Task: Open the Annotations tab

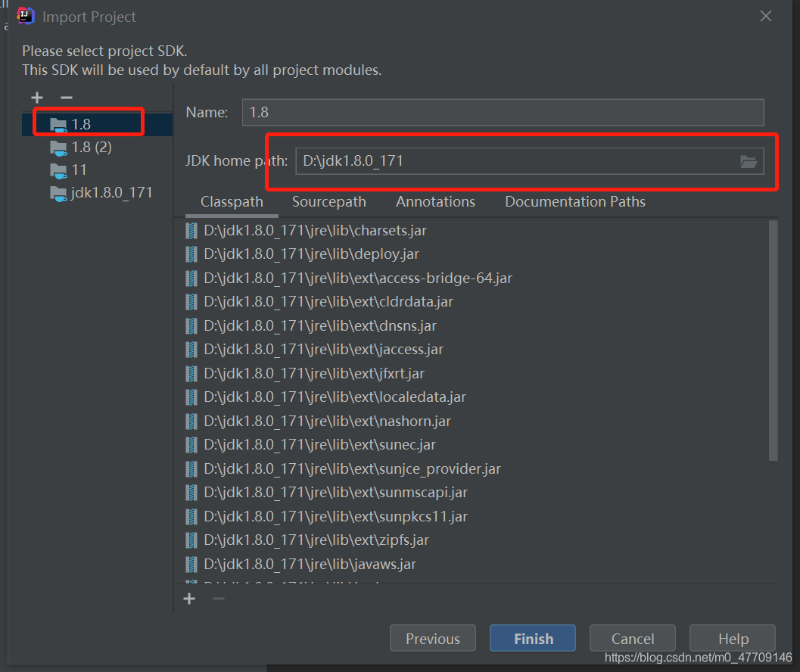Action: point(435,202)
